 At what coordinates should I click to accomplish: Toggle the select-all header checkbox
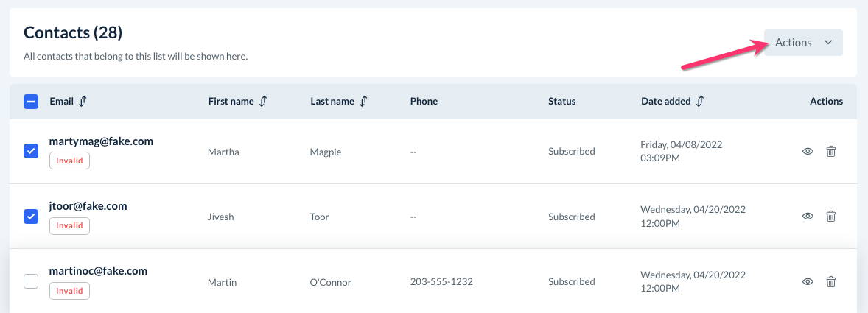pyautogui.click(x=31, y=102)
